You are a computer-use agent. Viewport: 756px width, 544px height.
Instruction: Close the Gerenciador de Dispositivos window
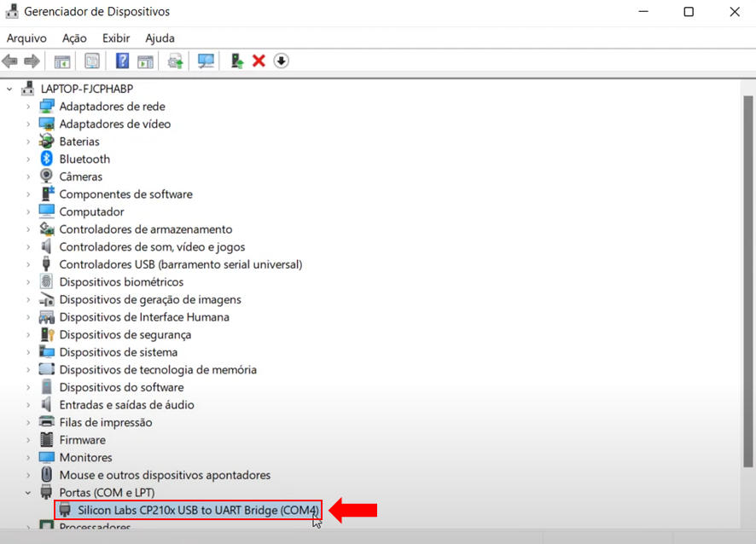[x=735, y=12]
